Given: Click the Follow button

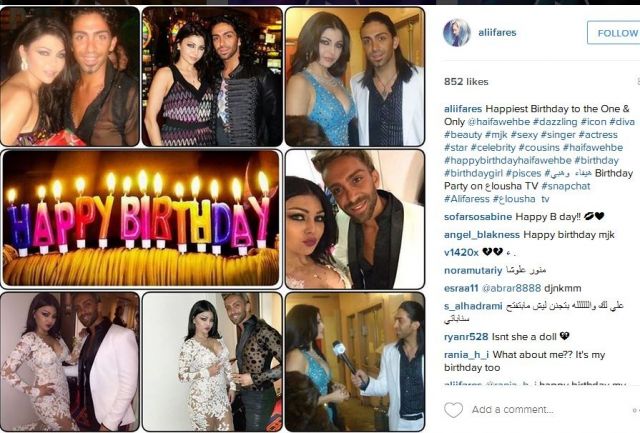Looking at the screenshot, I should (614, 33).
